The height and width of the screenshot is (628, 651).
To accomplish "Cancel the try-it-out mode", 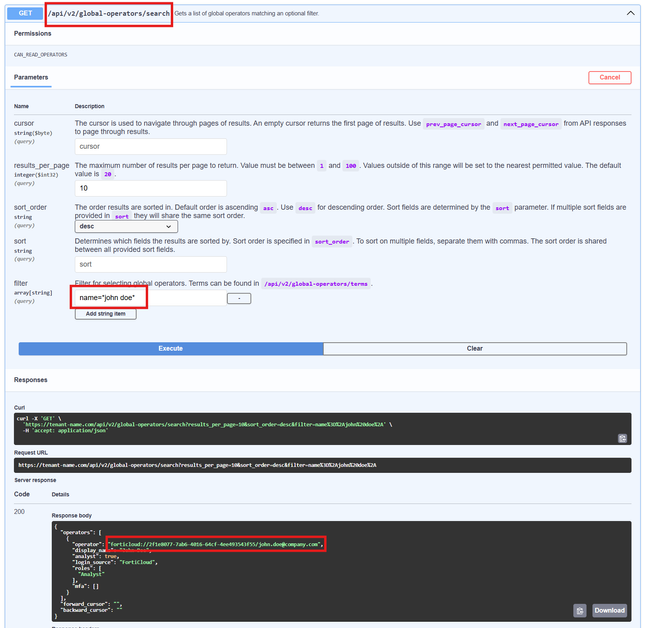I will click(609, 78).
